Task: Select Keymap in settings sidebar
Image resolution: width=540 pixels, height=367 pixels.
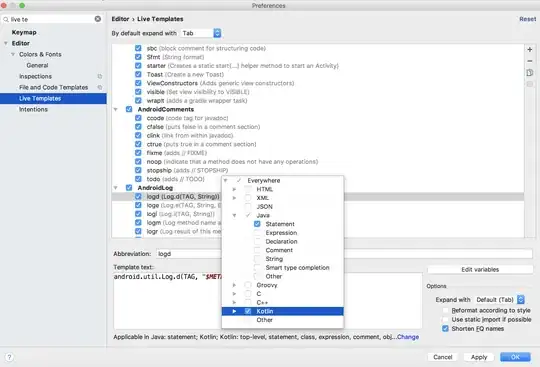Action: click(x=24, y=32)
